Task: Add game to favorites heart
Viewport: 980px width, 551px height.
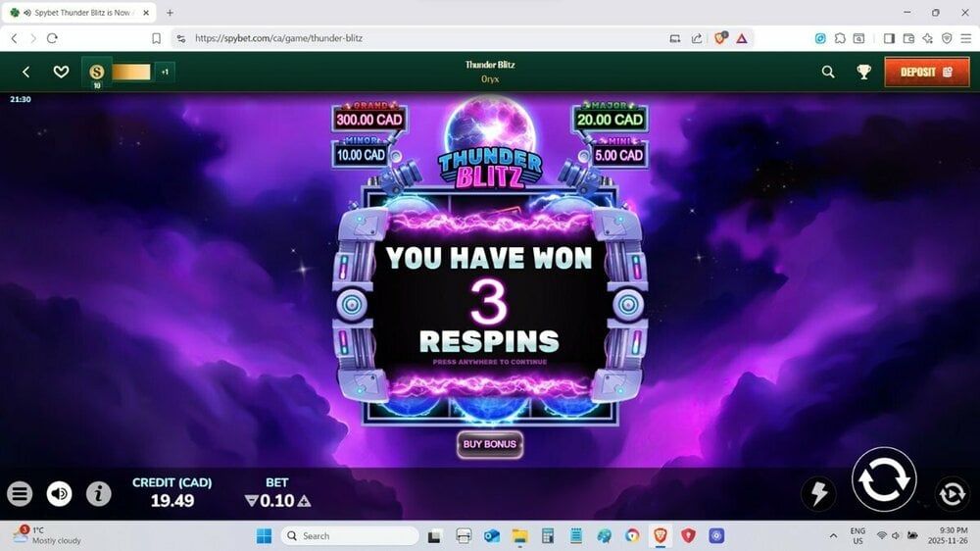Action: coord(61,72)
